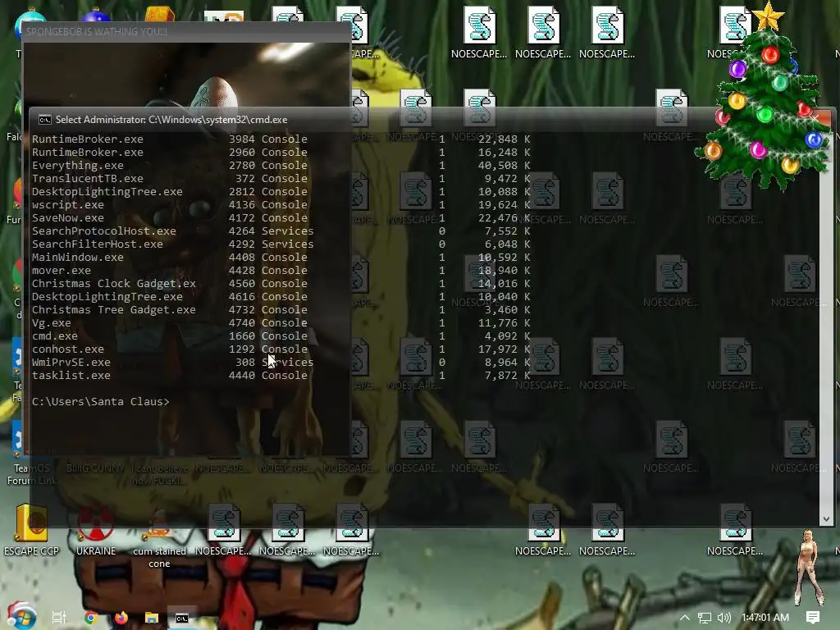
Task: Open the Christmas-themed Start button
Action: pos(22,615)
